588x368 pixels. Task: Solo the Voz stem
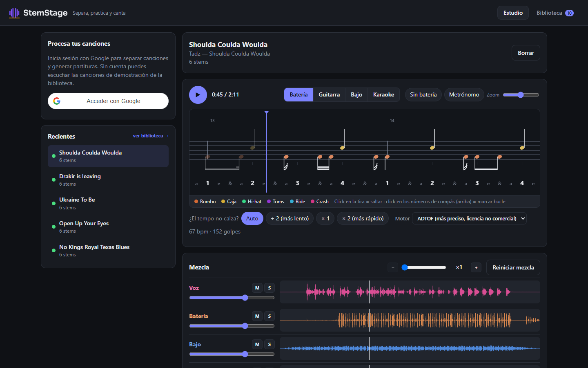click(269, 288)
